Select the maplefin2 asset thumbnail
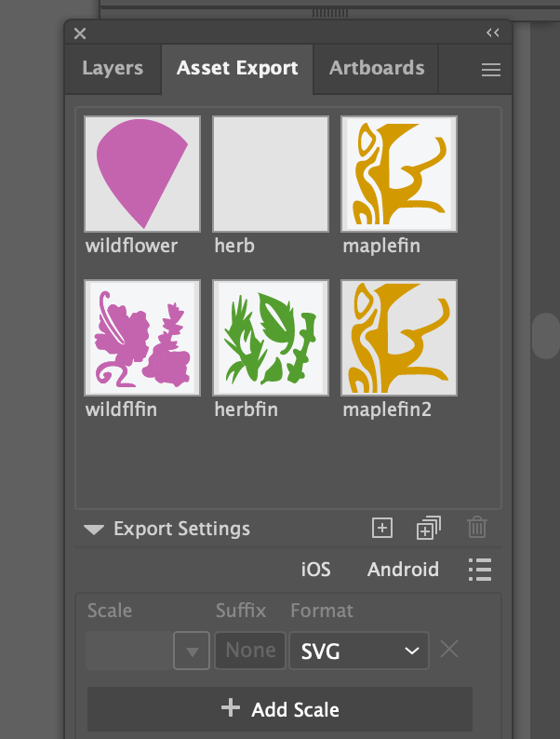The image size is (560, 739). tap(399, 338)
